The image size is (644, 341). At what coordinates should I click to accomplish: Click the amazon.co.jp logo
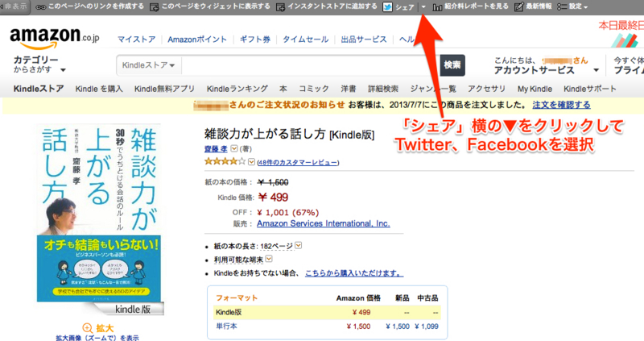point(55,38)
